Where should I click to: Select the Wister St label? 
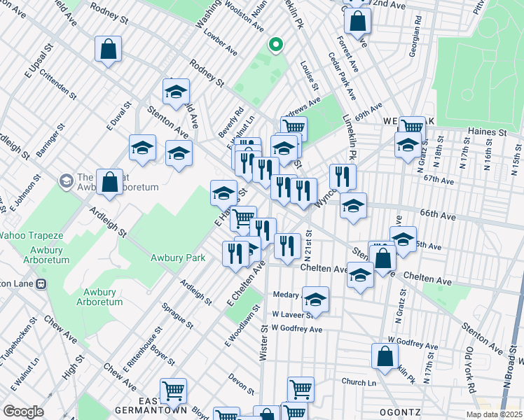263,343
